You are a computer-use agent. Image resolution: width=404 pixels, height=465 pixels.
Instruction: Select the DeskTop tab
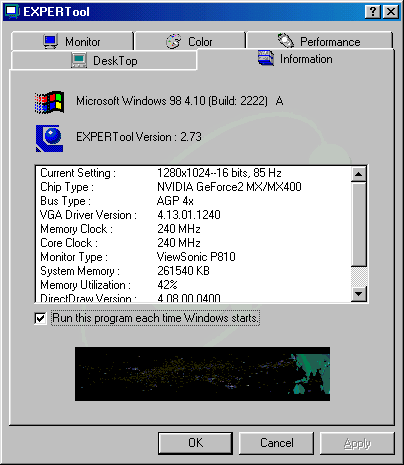point(104,60)
